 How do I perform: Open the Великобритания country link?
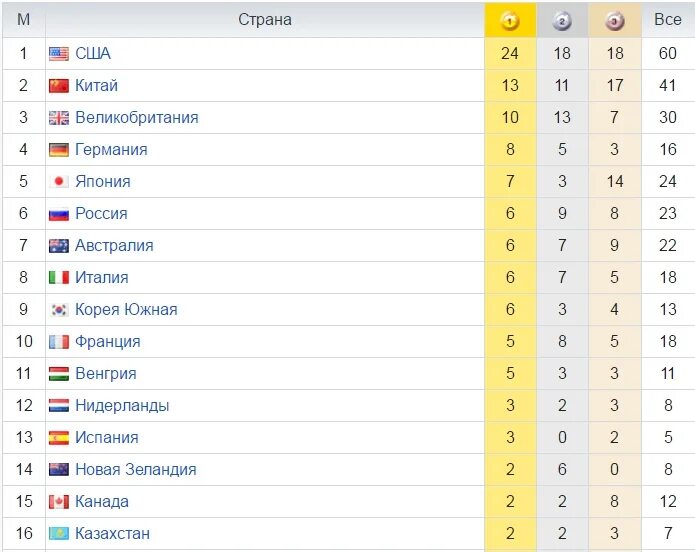click(x=137, y=117)
